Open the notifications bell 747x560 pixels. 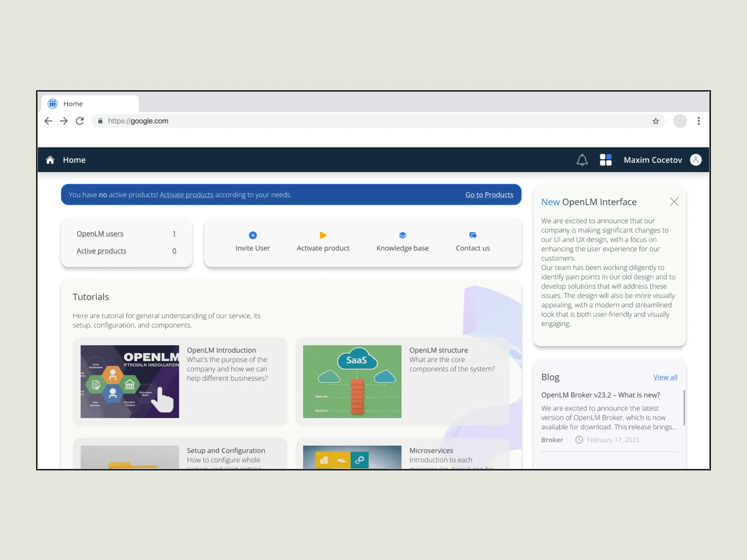582,160
